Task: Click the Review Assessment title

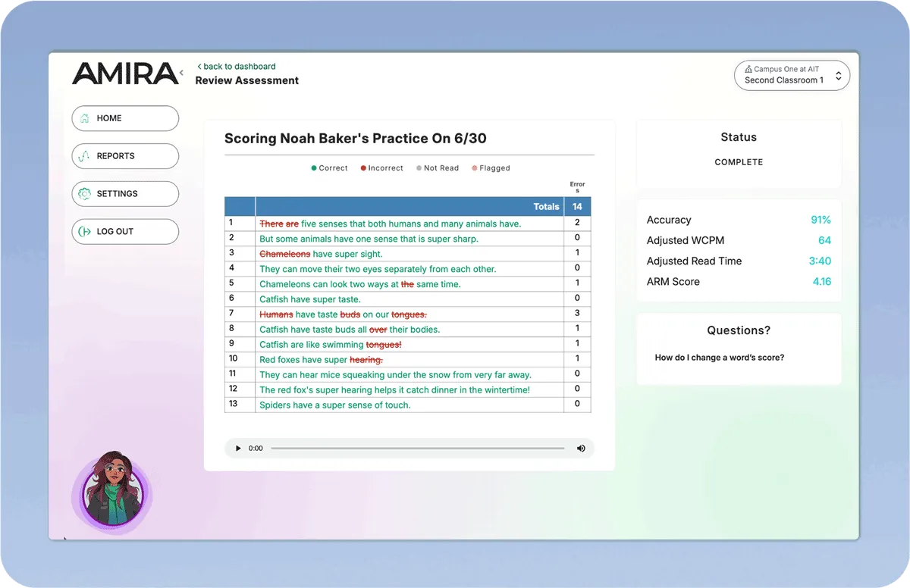Action: [x=247, y=80]
